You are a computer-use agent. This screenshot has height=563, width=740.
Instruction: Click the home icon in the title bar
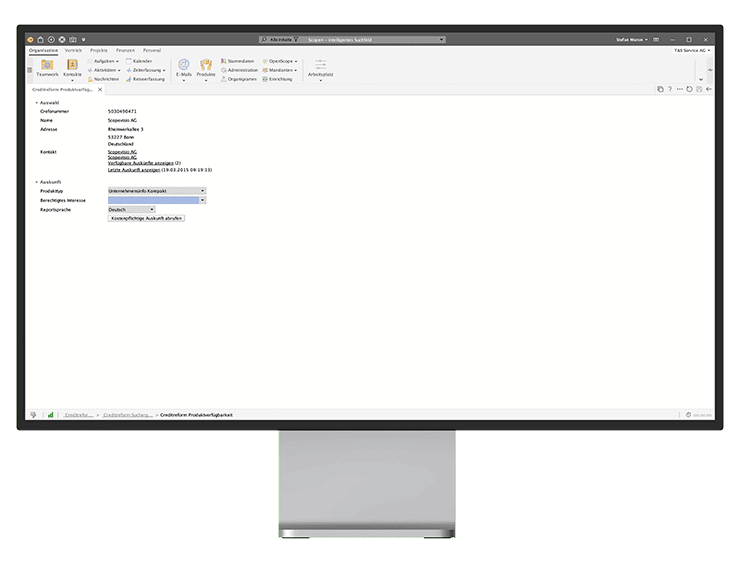pyautogui.click(x=41, y=40)
